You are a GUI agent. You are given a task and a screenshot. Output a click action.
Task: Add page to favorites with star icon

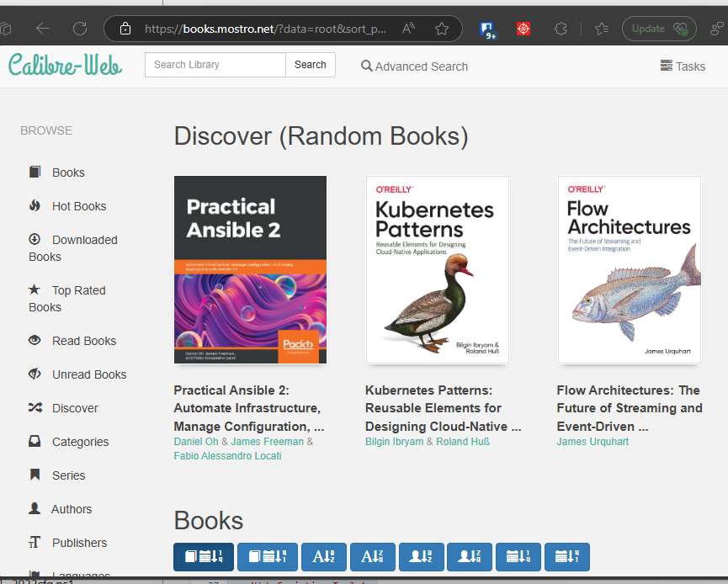coord(442,29)
